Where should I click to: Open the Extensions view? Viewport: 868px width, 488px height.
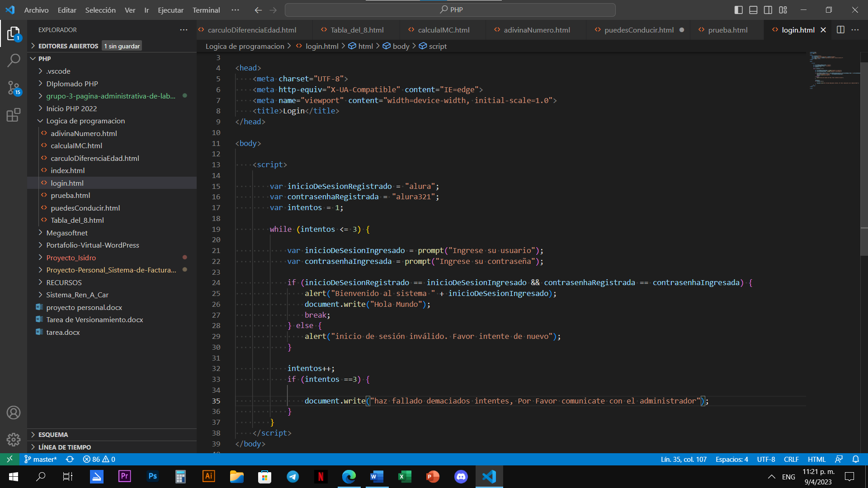pos(14,115)
